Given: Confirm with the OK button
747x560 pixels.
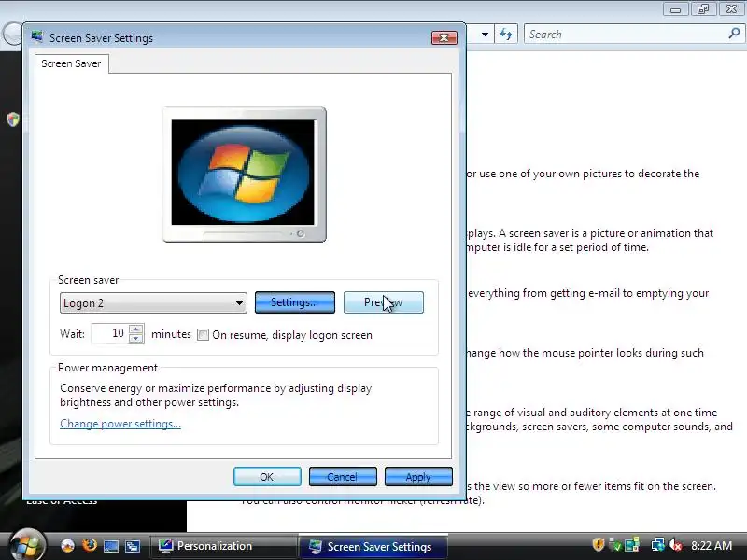Looking at the screenshot, I should coord(267,477).
